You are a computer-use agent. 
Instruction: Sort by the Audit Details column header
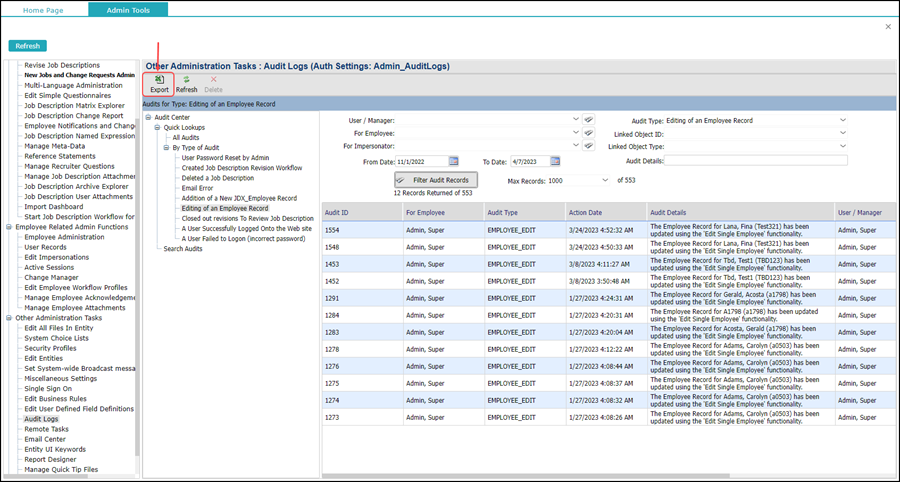741,212
